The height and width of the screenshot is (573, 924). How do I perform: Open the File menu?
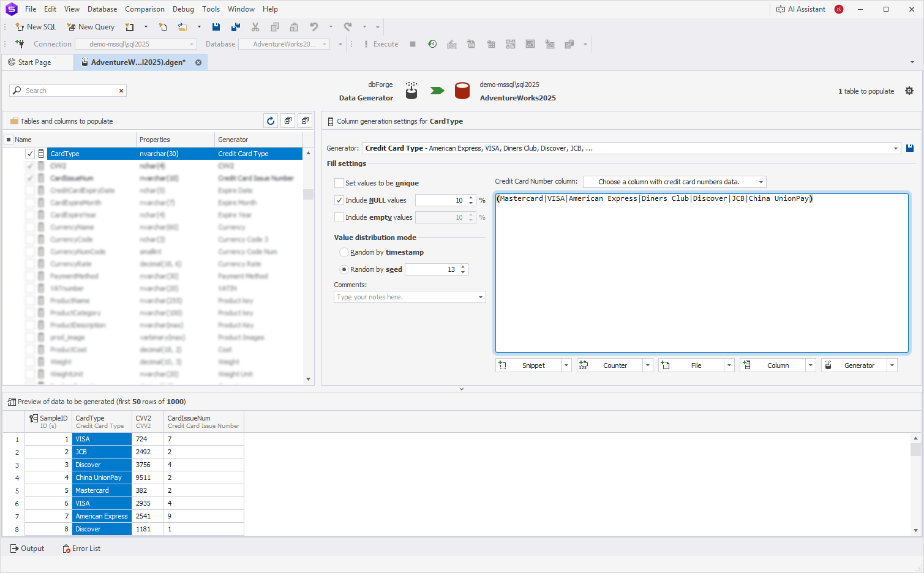(x=31, y=9)
